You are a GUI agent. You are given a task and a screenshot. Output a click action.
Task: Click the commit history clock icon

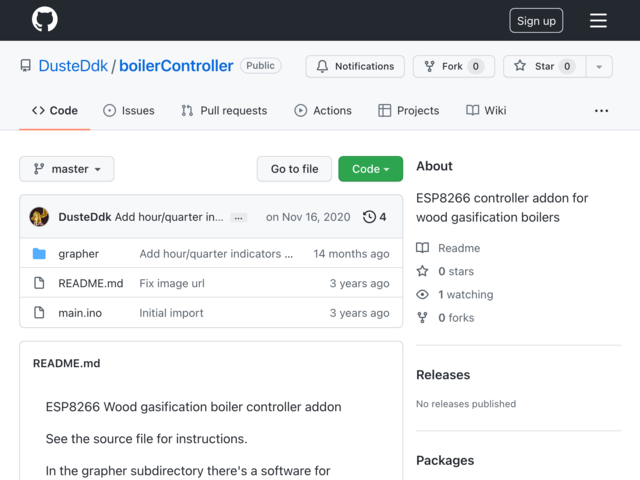pyautogui.click(x=369, y=217)
